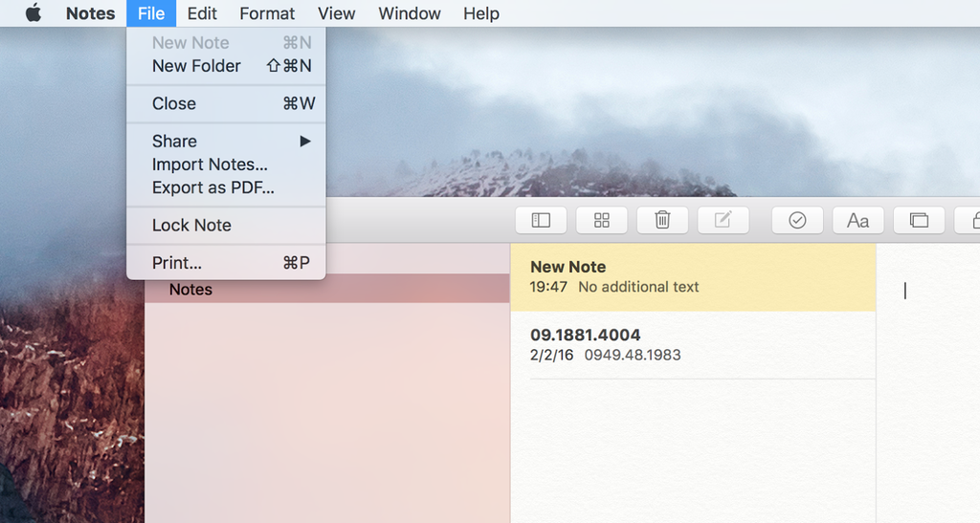
Task: Click the partially visible lock icon
Action: click(968, 220)
